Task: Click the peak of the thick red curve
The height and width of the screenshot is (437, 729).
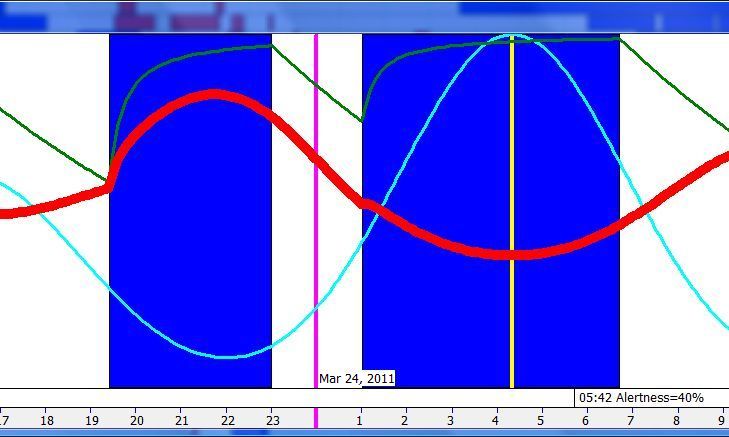Action: click(214, 95)
